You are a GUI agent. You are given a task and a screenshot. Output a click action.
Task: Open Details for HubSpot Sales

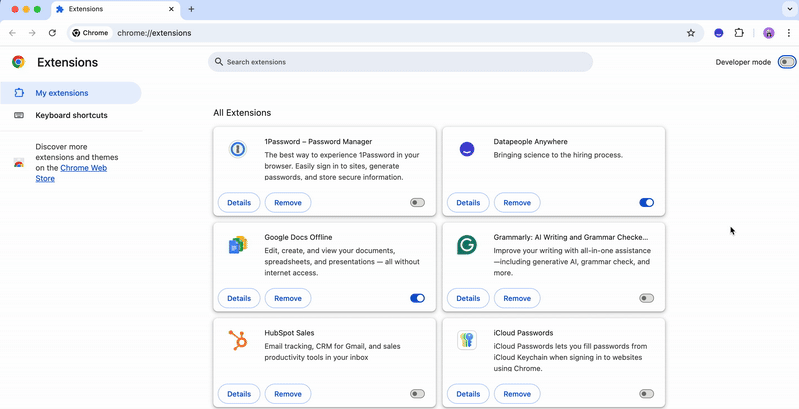239,394
